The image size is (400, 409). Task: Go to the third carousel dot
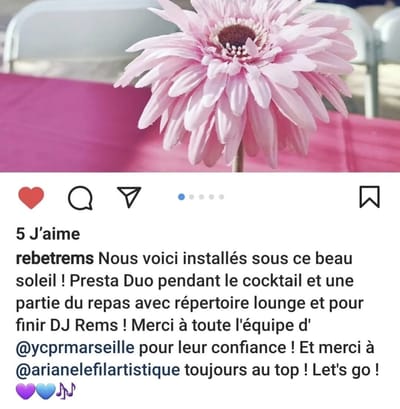pos(201,197)
